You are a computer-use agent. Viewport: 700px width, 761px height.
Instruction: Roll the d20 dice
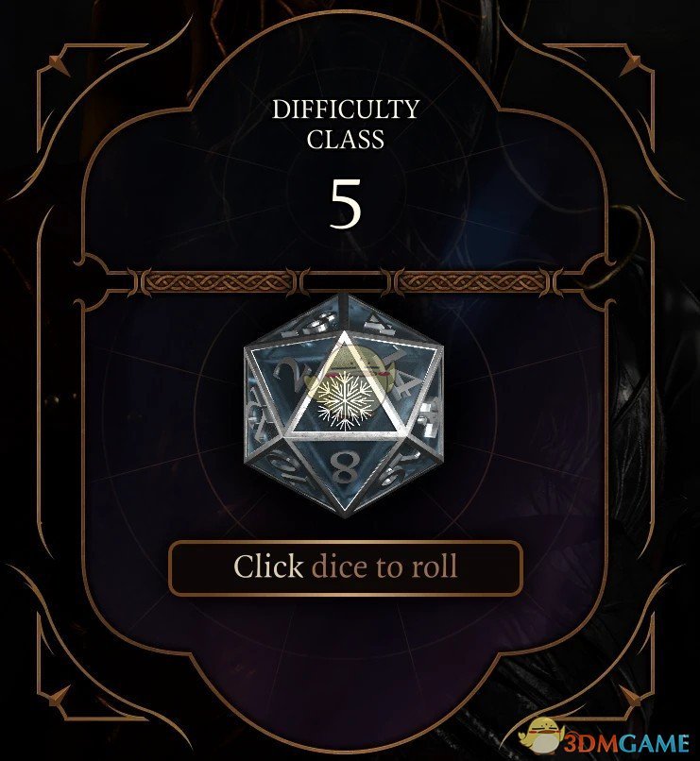coord(344,405)
